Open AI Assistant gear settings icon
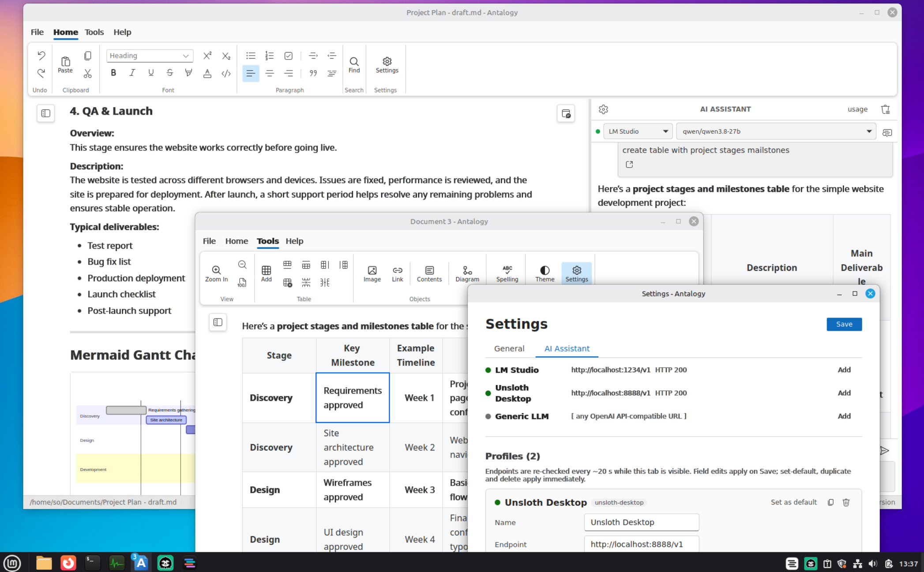Viewport: 924px width, 572px height. (603, 109)
